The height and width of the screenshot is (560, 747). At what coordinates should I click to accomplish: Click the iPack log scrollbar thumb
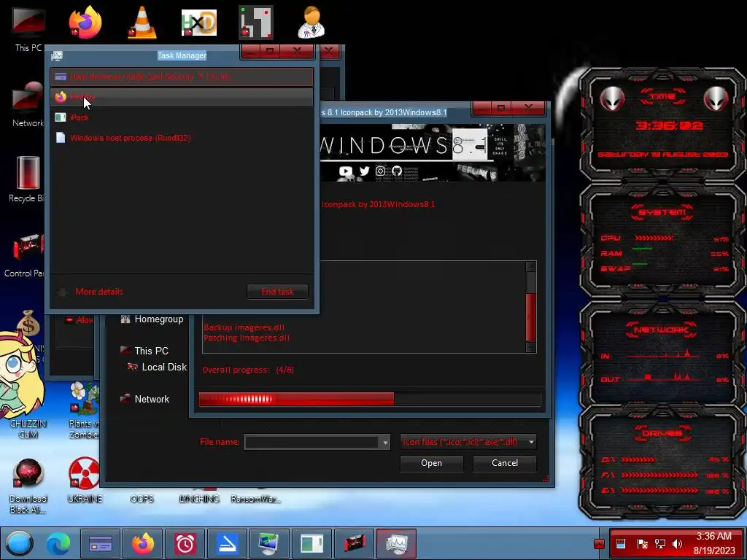(x=531, y=316)
